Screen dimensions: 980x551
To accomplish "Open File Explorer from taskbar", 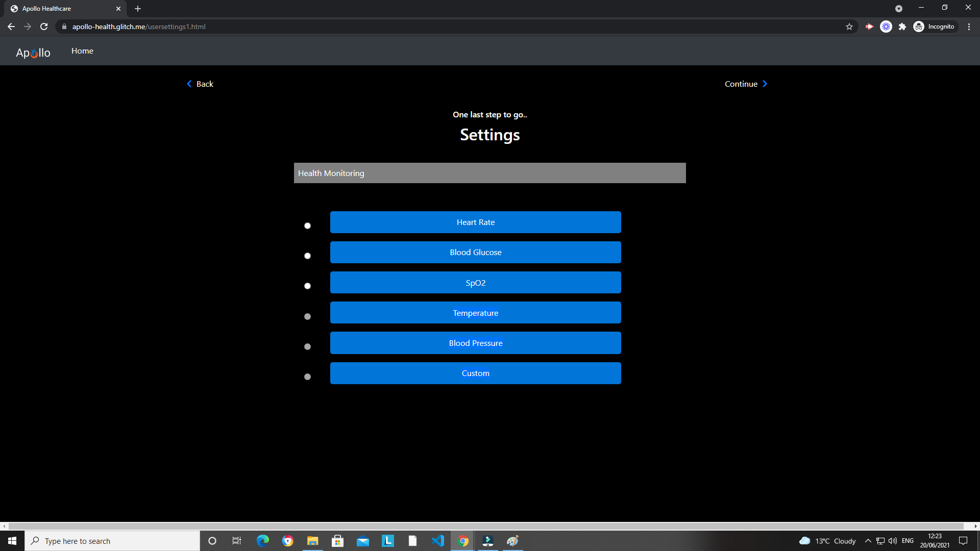I will (x=312, y=541).
